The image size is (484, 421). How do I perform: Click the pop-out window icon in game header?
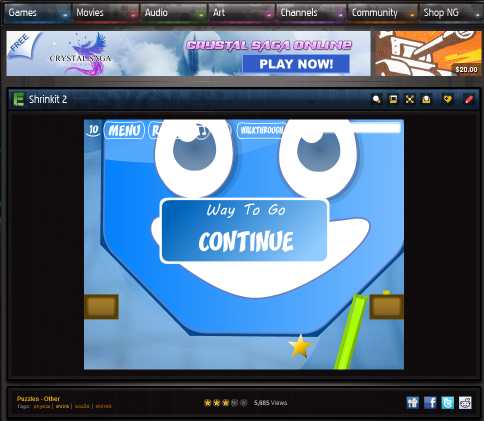pos(393,99)
